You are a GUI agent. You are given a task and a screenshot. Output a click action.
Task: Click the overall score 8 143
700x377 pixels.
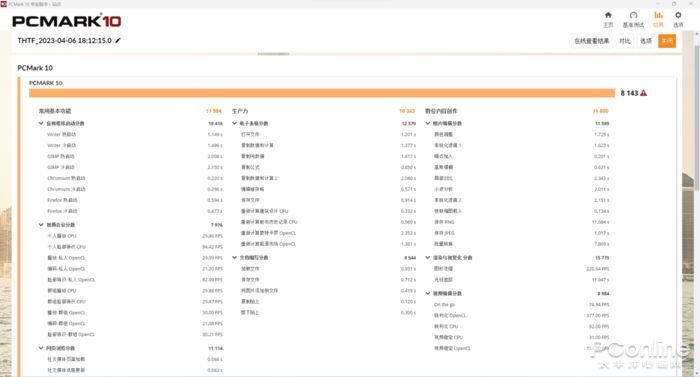pyautogui.click(x=629, y=93)
